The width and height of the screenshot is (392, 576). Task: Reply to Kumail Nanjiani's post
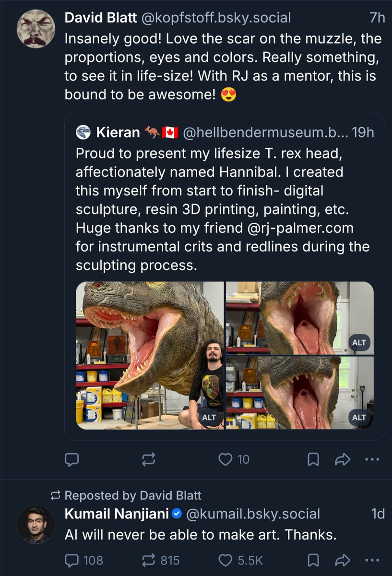83,560
